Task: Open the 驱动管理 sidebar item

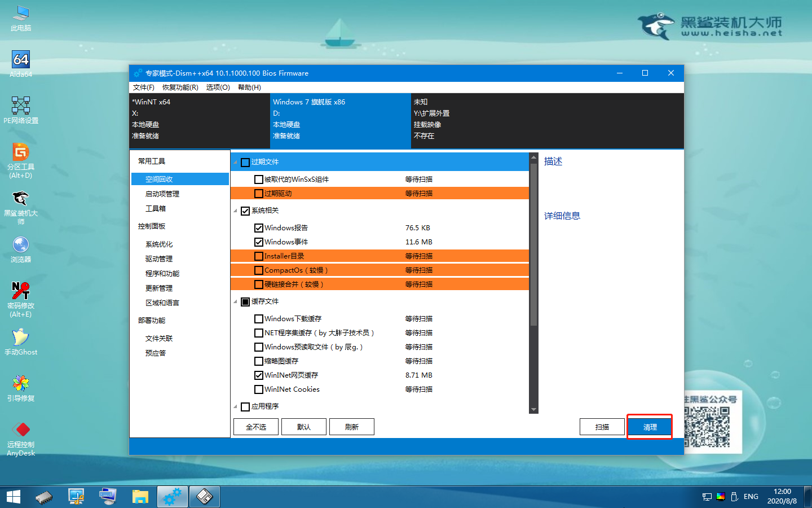Action: pyautogui.click(x=159, y=259)
